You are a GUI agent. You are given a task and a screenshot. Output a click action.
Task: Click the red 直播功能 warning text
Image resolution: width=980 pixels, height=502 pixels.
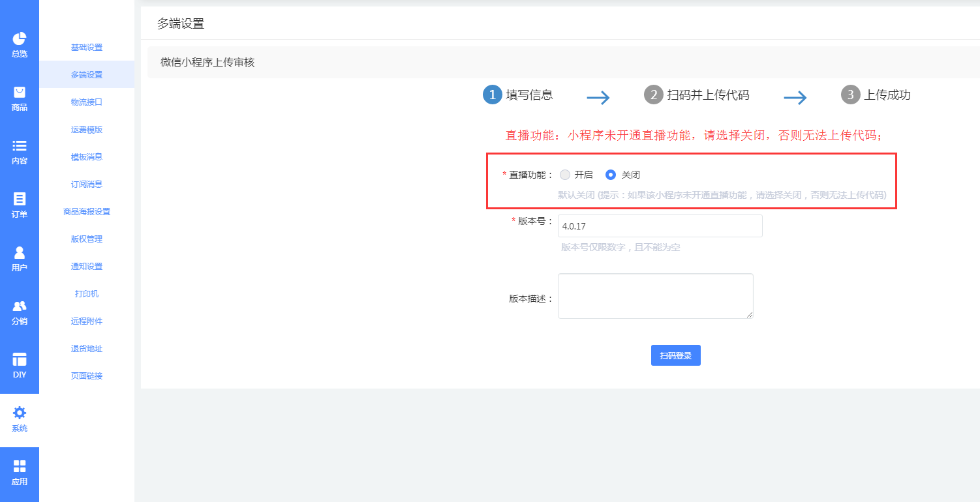coord(694,136)
